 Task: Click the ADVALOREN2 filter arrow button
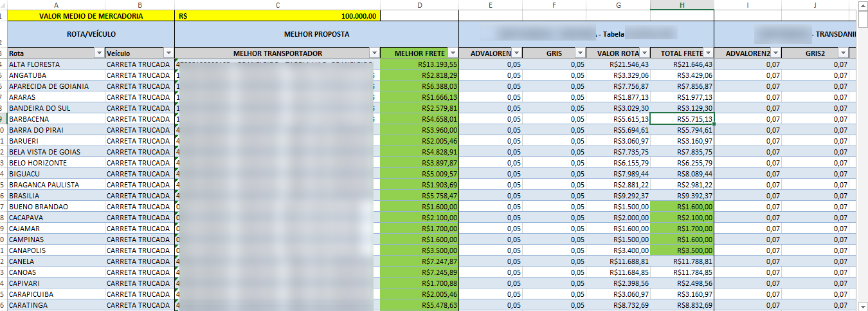pos(775,53)
